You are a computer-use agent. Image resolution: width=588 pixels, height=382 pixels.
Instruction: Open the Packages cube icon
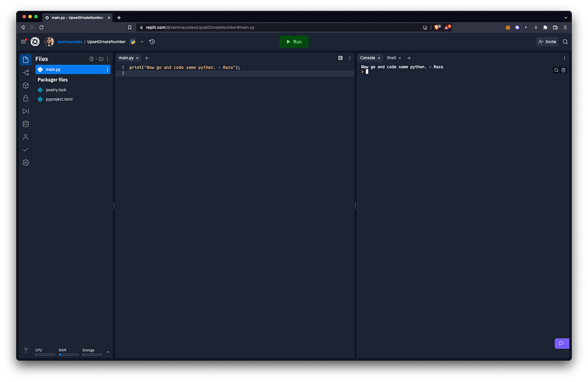pos(25,85)
